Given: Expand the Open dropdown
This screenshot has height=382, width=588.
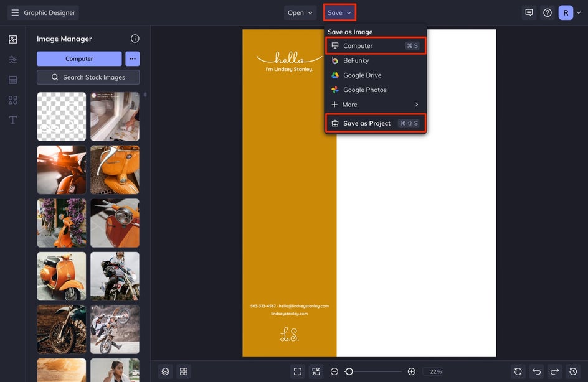Looking at the screenshot, I should click(300, 12).
